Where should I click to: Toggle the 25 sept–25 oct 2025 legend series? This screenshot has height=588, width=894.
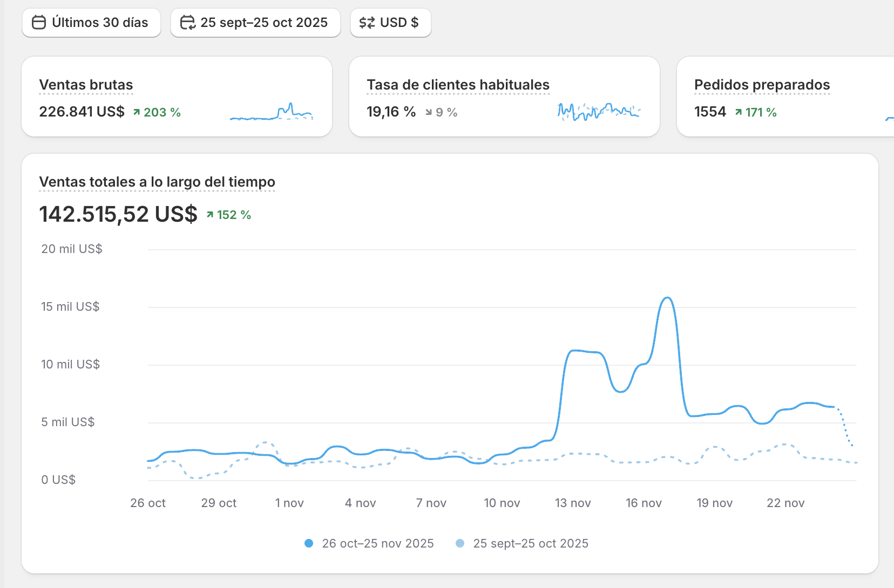coord(522,543)
